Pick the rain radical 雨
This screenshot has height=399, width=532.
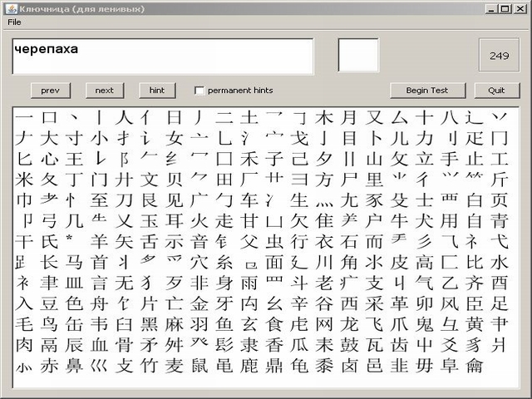249,283
